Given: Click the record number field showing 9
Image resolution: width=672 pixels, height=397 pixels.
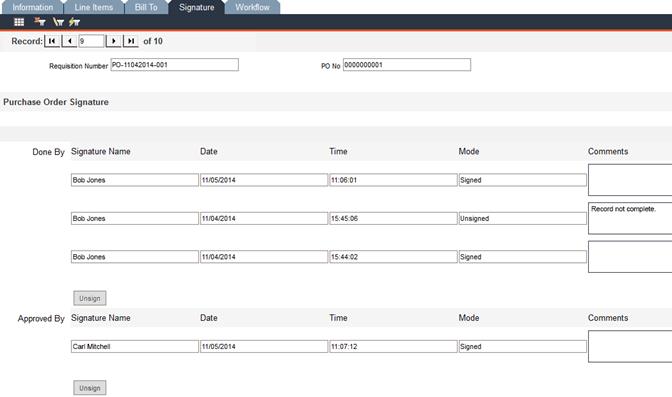Looking at the screenshot, I should click(91, 41).
